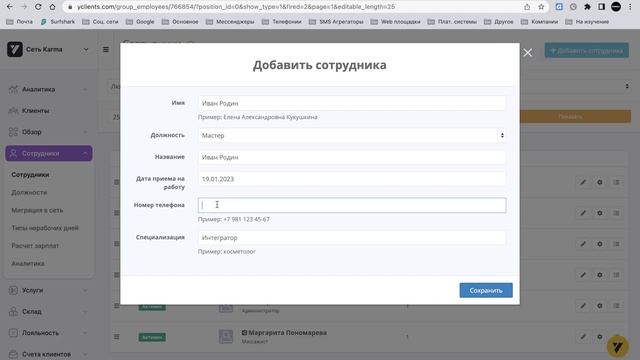Click the Номер телефона input
The image size is (640, 360).
352,205
